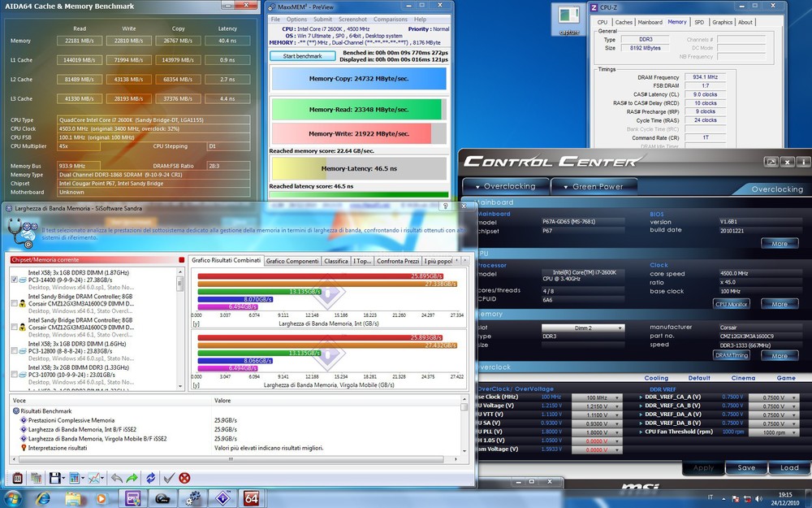
Task: Switch to Mainboard tab in CPU-Z
Action: [x=650, y=22]
